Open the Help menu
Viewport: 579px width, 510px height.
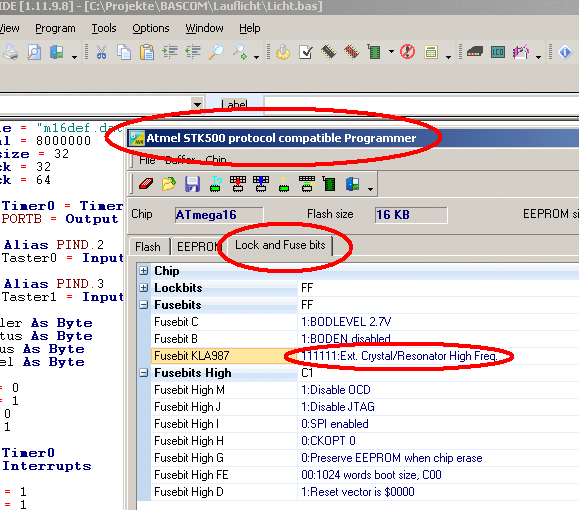[x=250, y=28]
